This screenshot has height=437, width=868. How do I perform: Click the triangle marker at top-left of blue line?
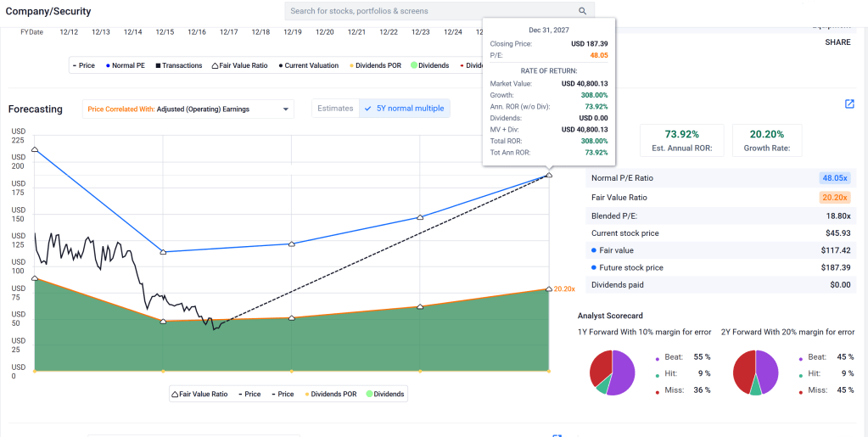35,149
